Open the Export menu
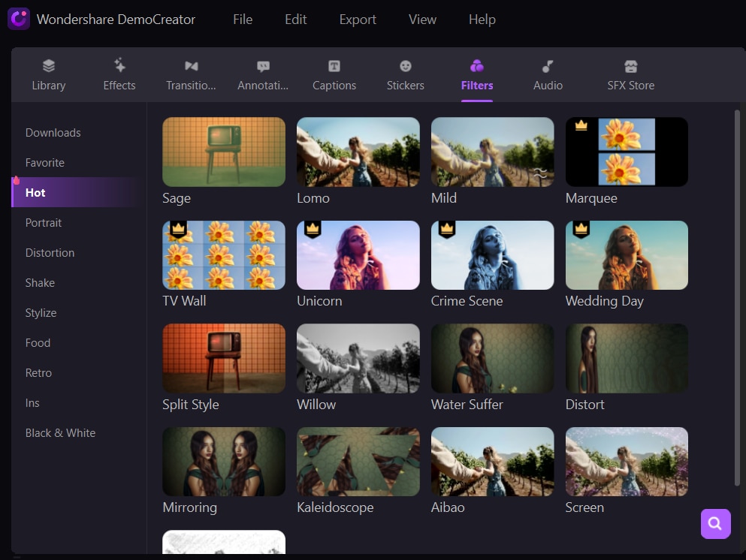This screenshot has height=560, width=746. (358, 20)
